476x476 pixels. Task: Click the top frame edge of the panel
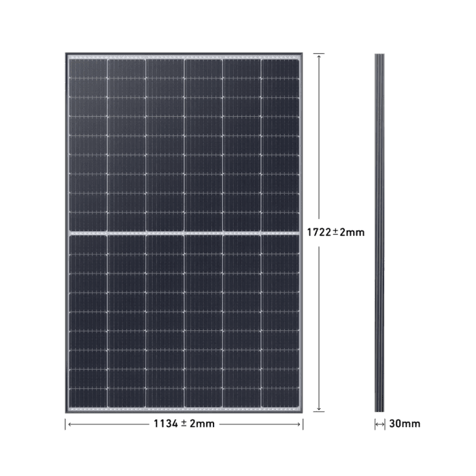point(184,54)
